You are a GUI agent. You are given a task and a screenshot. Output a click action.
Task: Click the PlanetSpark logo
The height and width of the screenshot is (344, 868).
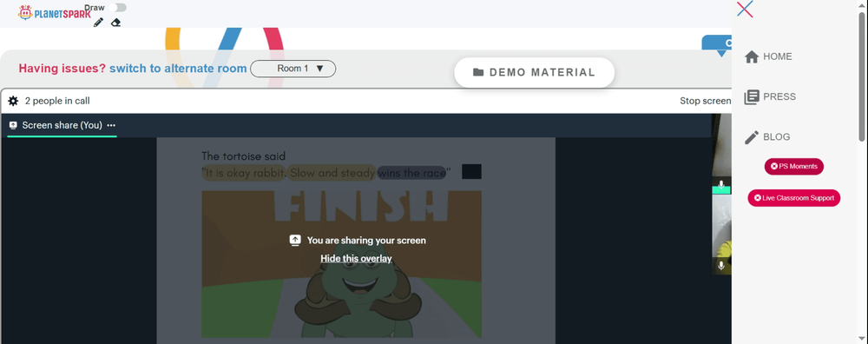(x=54, y=12)
